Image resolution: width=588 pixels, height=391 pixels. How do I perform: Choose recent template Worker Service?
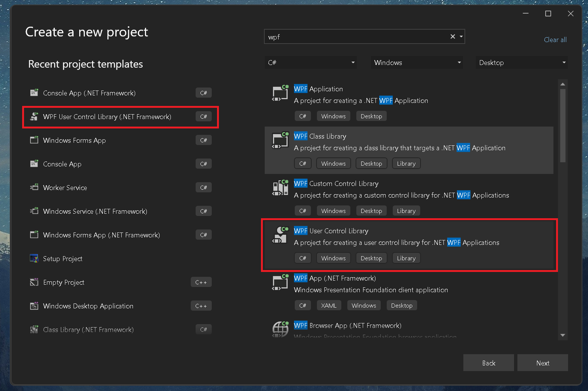121,187
